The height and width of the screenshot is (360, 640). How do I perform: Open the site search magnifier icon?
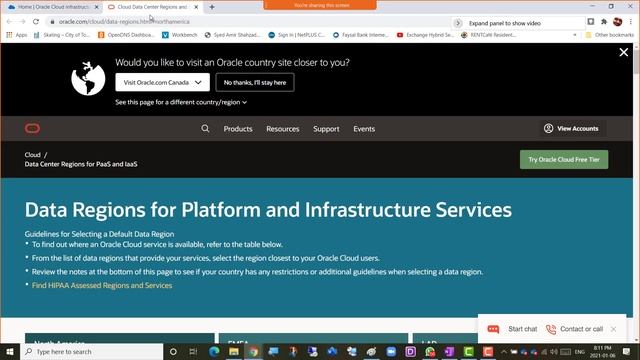[205, 129]
